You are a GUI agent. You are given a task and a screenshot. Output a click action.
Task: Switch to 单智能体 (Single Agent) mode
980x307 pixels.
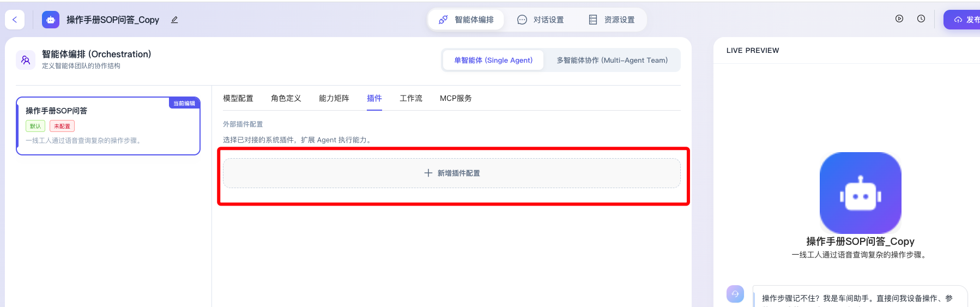[493, 60]
